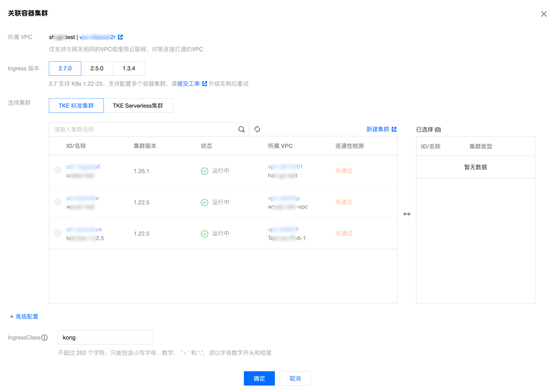The image size is (556, 392).
Task: Click 集群版本 column header
Action: pyautogui.click(x=145, y=146)
